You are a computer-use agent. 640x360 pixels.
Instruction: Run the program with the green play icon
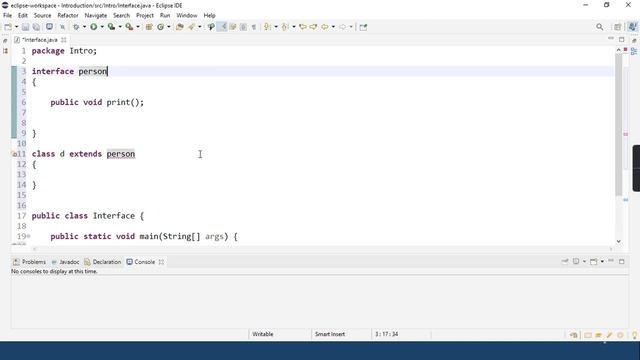click(x=94, y=27)
